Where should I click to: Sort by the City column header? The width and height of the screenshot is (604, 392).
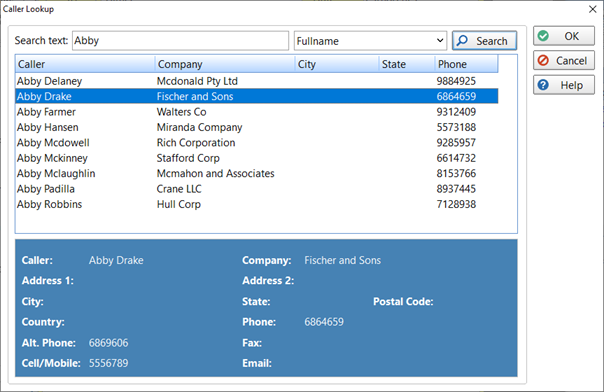coord(337,64)
